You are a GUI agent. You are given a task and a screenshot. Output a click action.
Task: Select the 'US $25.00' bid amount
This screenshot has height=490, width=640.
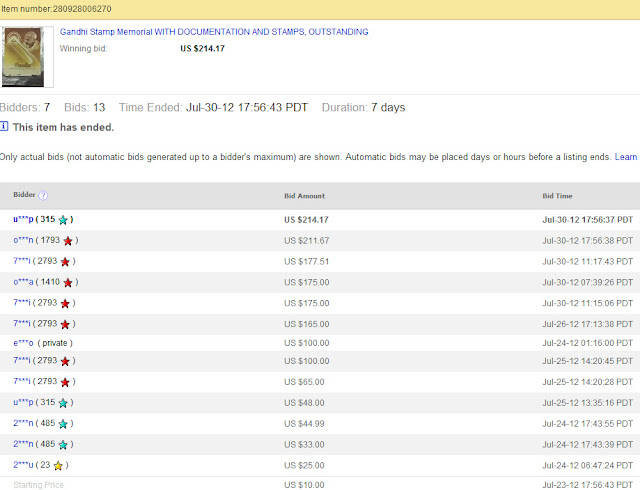[304, 465]
